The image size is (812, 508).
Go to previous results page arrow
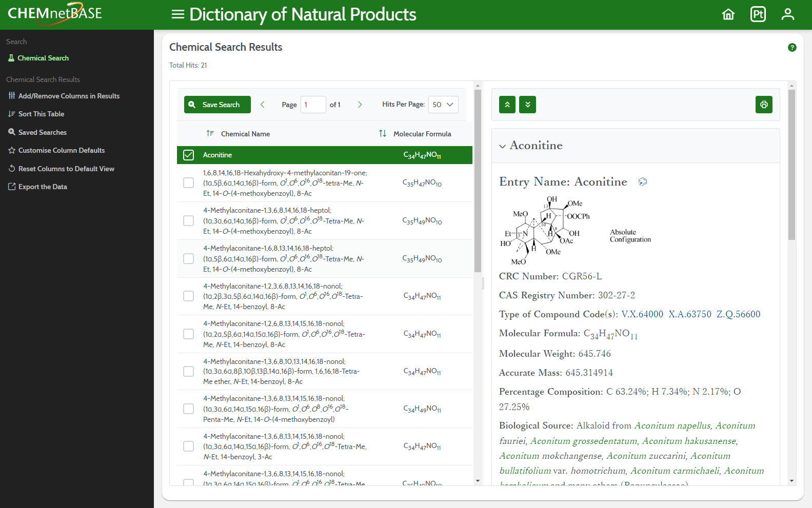(263, 105)
